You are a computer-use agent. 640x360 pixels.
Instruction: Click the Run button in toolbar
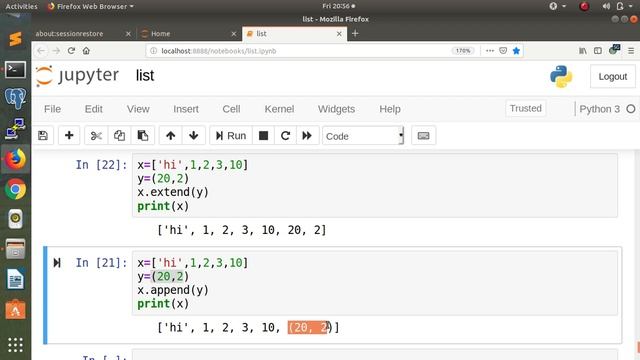(x=231, y=136)
